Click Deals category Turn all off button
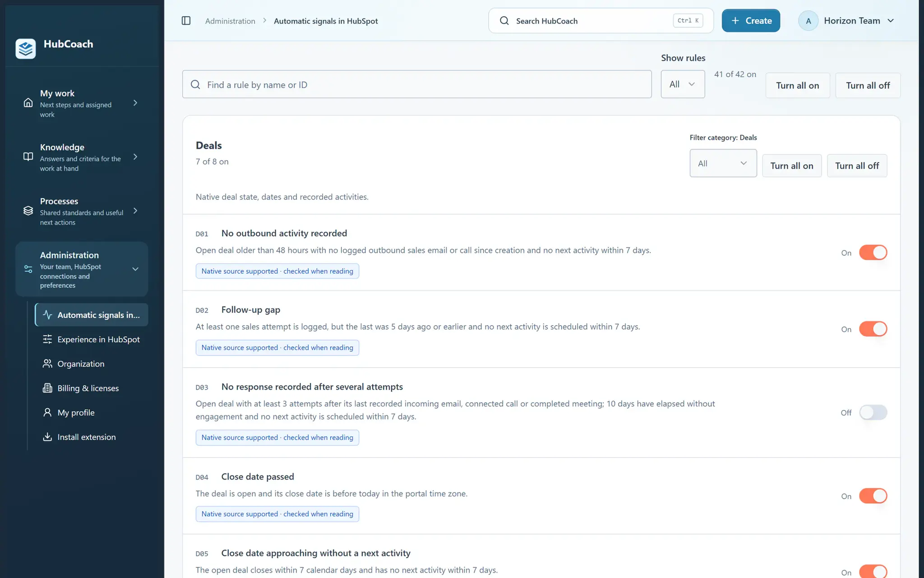Screen dimensions: 924x578 857,166
